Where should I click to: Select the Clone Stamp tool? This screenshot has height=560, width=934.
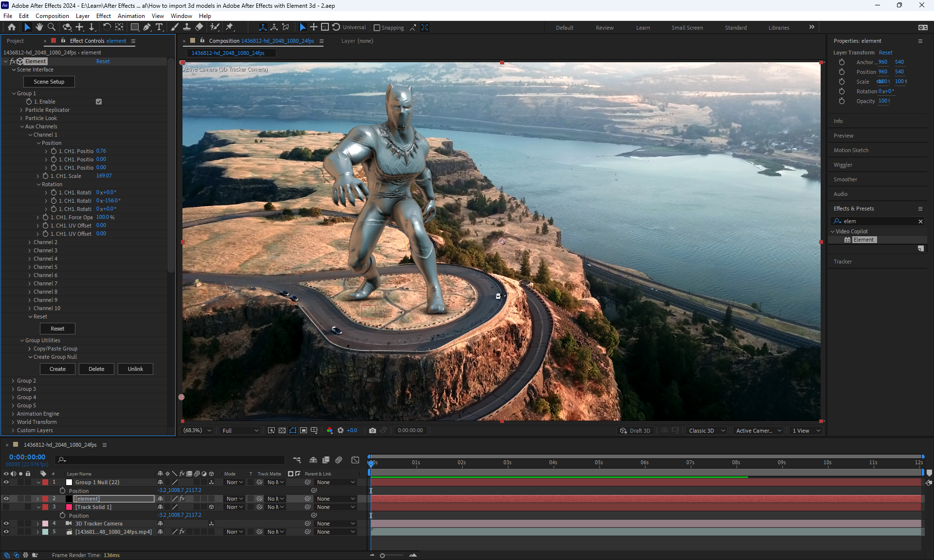click(x=187, y=27)
